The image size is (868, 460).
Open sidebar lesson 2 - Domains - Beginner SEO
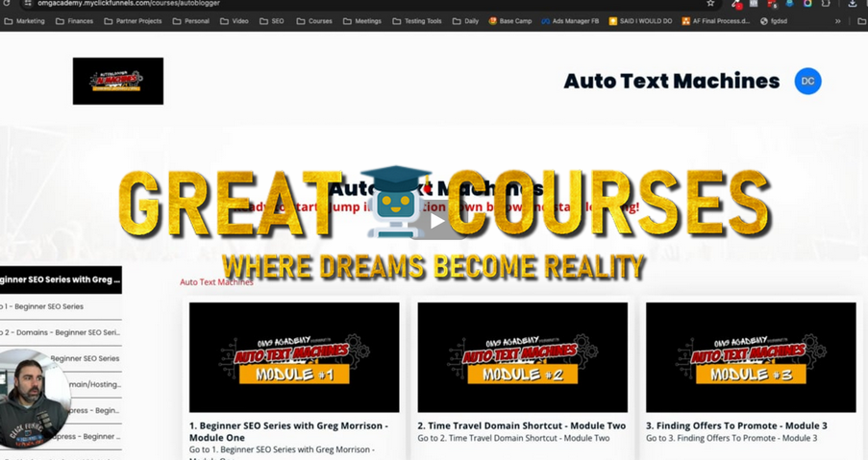61,332
